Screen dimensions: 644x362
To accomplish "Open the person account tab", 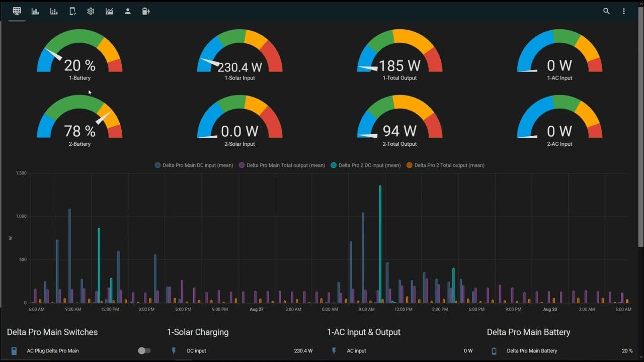I will click(128, 11).
